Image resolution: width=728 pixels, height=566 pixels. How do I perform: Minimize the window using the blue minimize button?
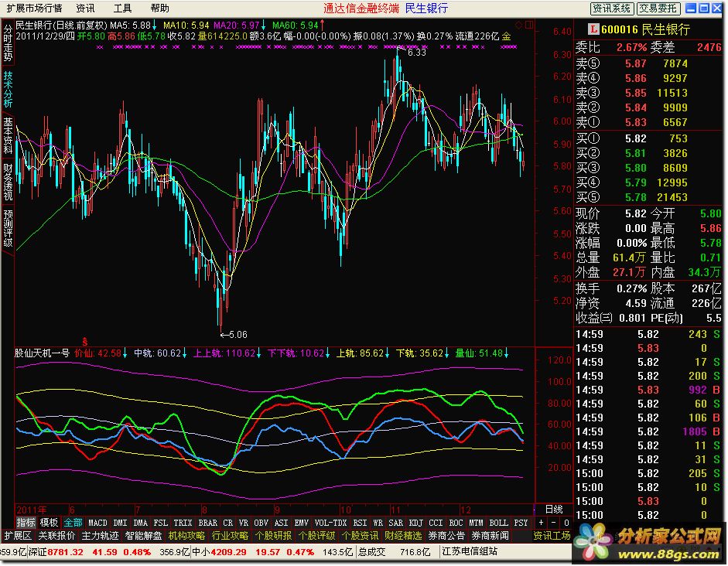point(692,8)
